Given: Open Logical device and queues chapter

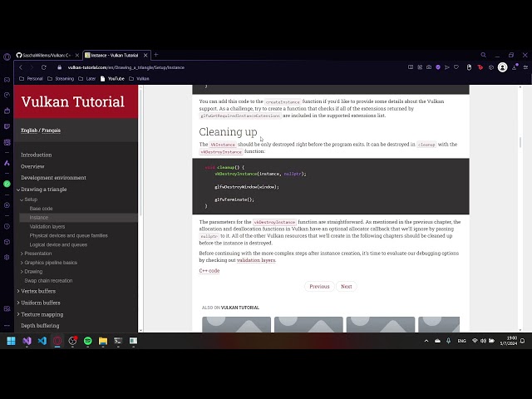Looking at the screenshot, I should point(58,244).
